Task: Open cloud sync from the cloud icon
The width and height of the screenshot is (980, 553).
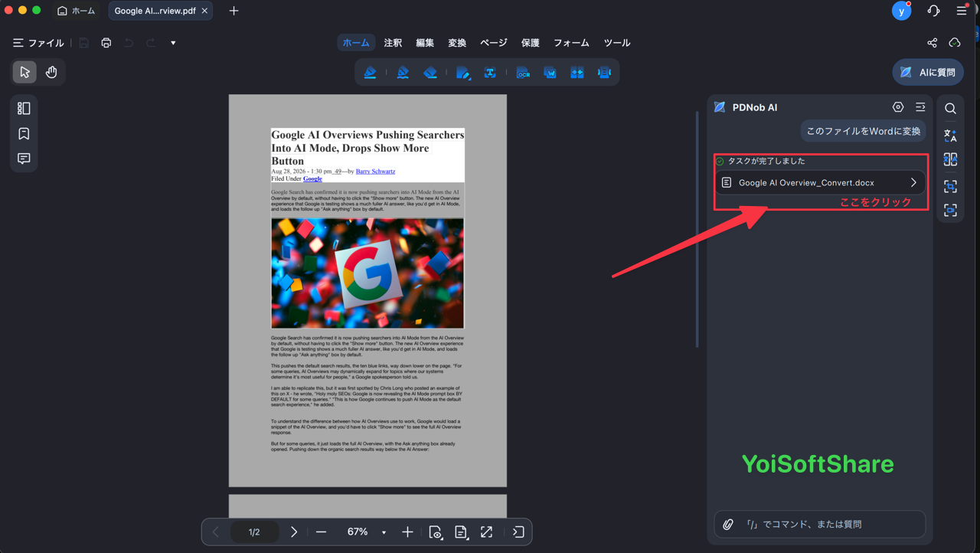Action: pos(955,43)
